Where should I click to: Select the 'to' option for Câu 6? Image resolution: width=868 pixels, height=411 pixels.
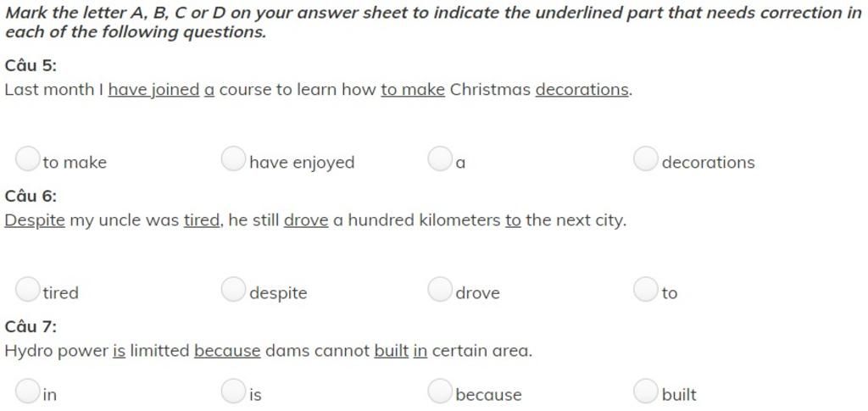tap(645, 289)
